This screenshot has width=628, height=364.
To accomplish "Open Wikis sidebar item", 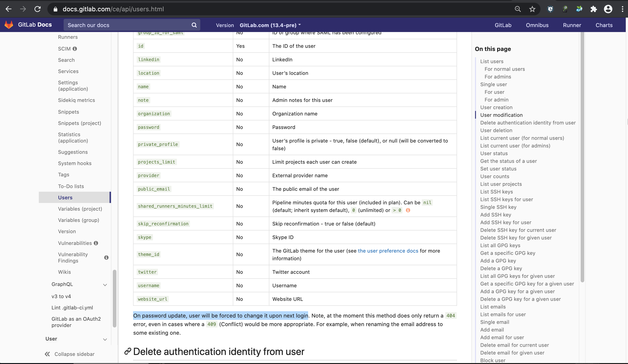I will (65, 272).
